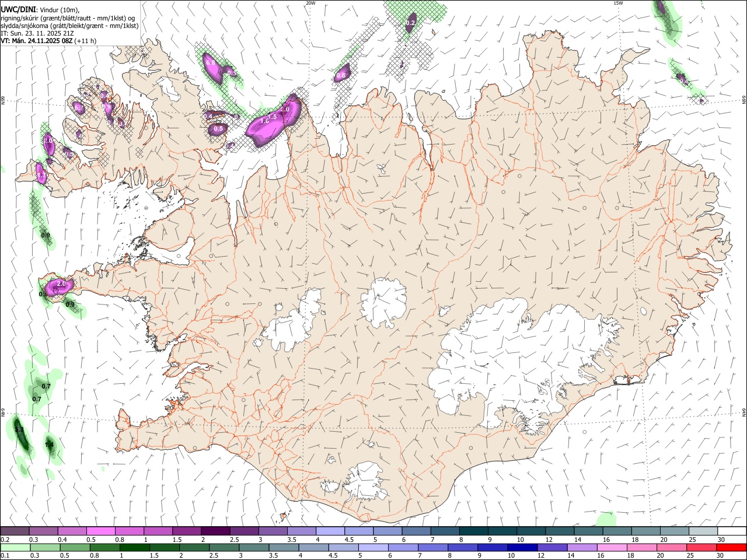
Task: Click the '15W' longitude label
Action: pyautogui.click(x=618, y=3)
